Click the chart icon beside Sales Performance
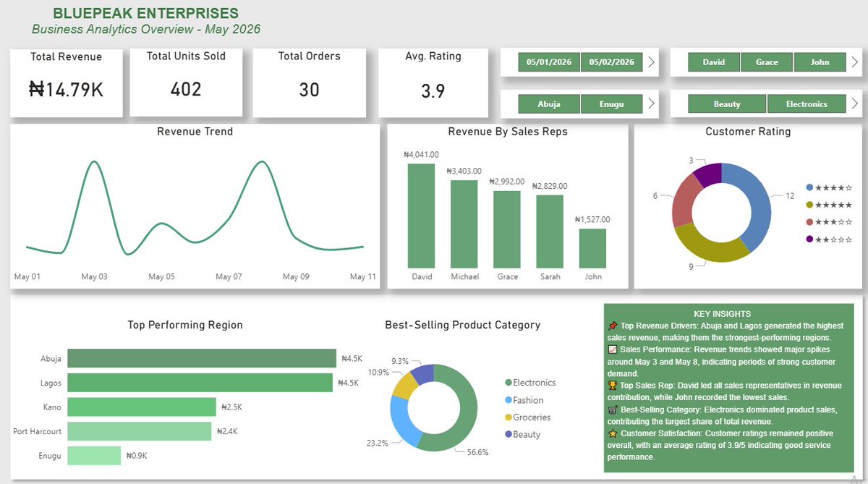Image resolution: width=868 pixels, height=484 pixels. click(x=613, y=350)
